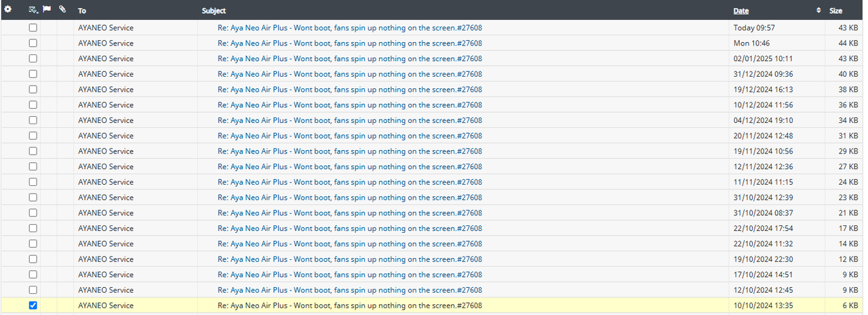The width and height of the screenshot is (868, 315).
Task: Sort messages by the Size column
Action: [835, 11]
